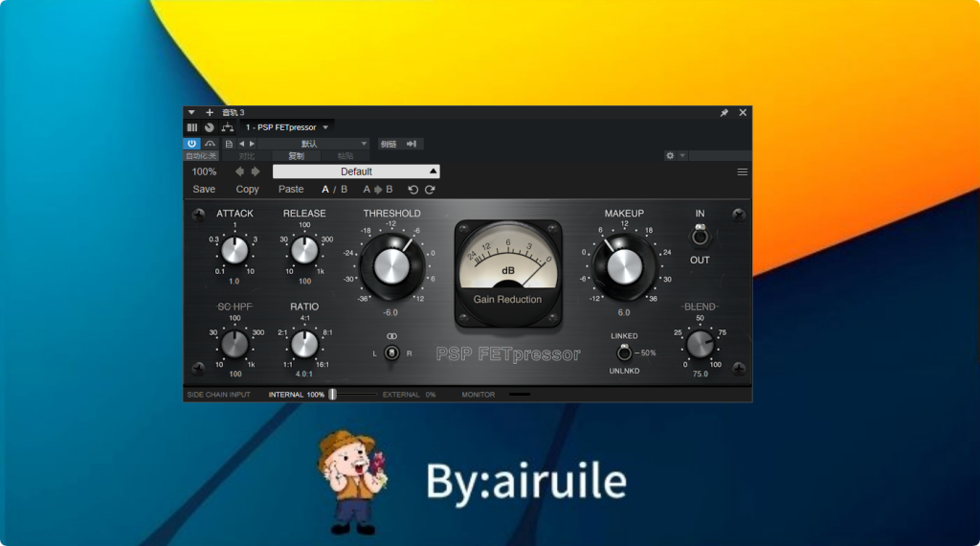Flip the L/R channel switch
This screenshot has width=980, height=546.
click(391, 353)
